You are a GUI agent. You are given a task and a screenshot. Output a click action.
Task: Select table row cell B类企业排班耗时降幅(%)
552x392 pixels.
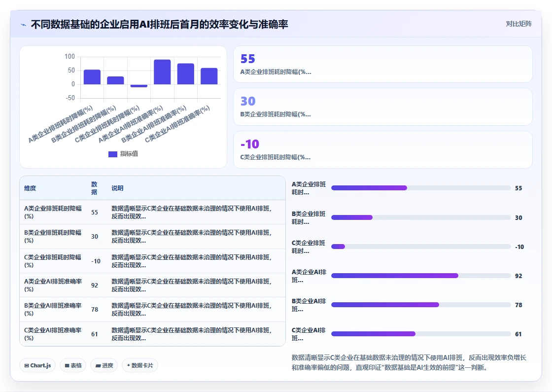pyautogui.click(x=53, y=236)
